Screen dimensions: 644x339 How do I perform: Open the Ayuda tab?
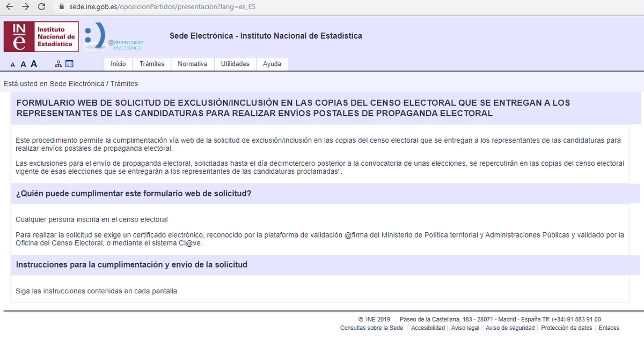[x=272, y=63]
